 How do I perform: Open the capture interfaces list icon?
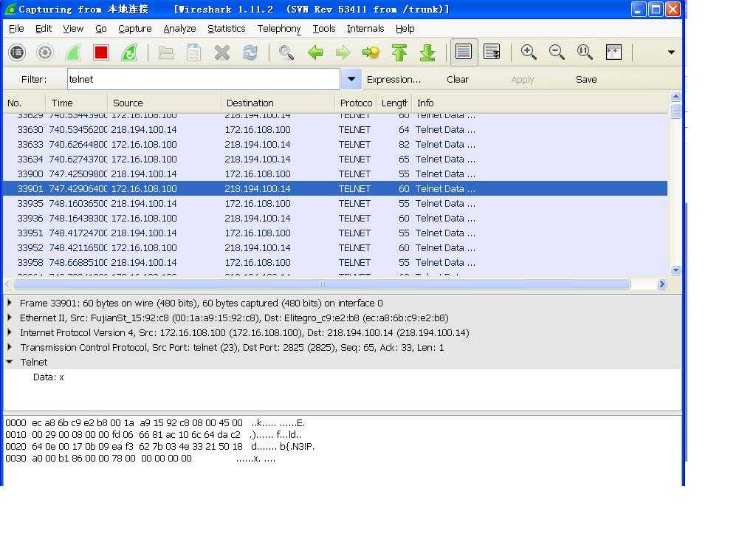17,52
